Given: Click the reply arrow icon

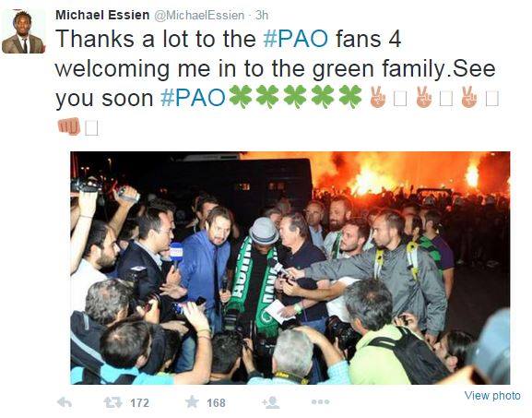Looking at the screenshot, I should point(65,402).
